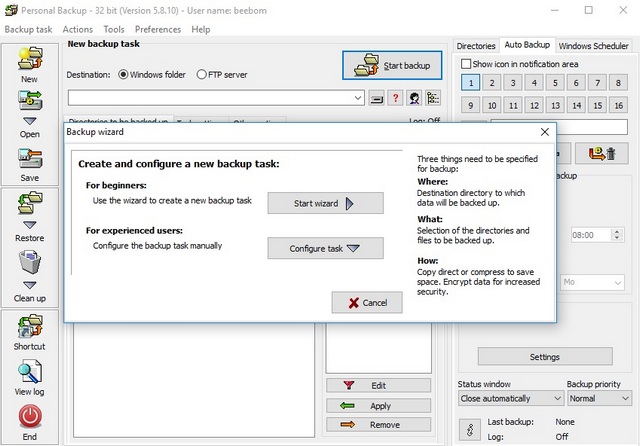
Task: Click the Edit filter button
Action: [378, 386]
